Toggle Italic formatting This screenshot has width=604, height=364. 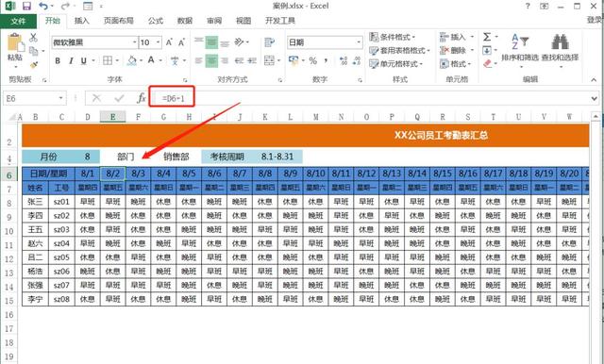[71, 60]
